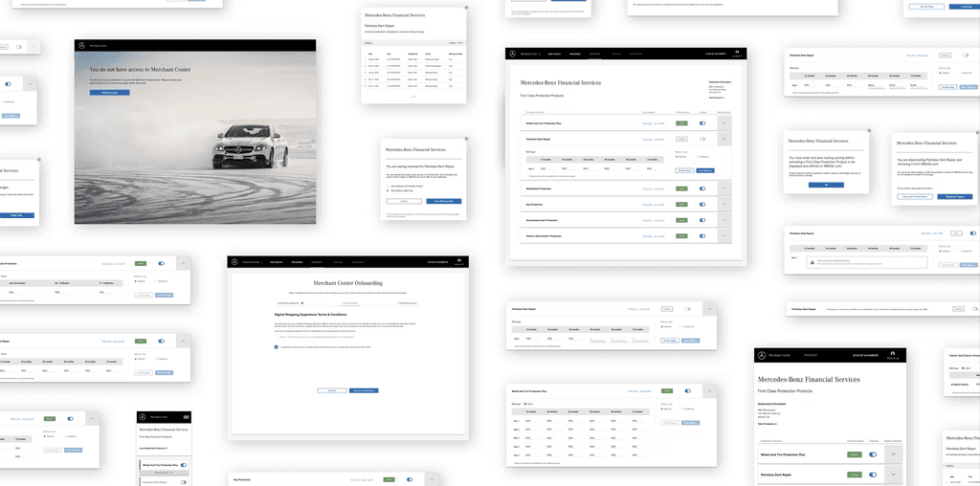Click warning icon in Paintless Dent Repair warning card
Screen dimensions: 980x486
812,263
